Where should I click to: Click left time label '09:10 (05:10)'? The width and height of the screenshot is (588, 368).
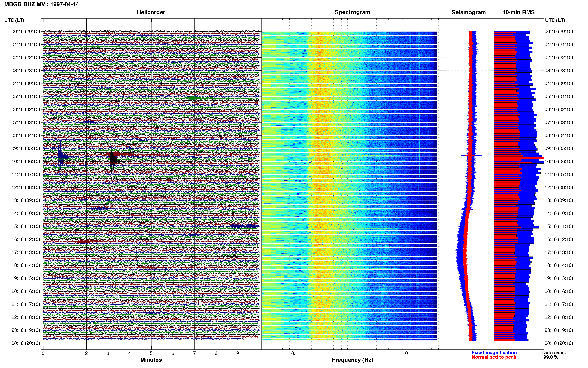(26, 148)
